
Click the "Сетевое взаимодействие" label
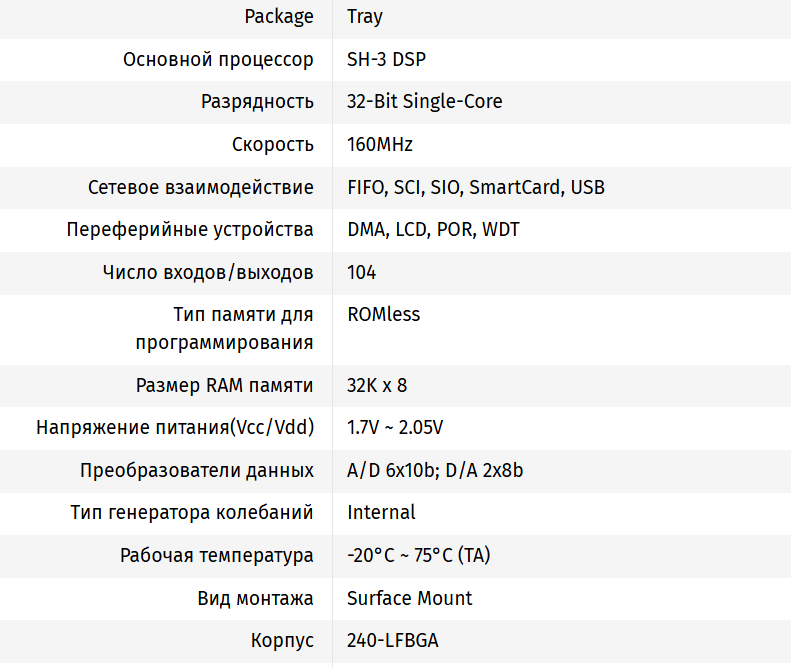pyautogui.click(x=200, y=188)
